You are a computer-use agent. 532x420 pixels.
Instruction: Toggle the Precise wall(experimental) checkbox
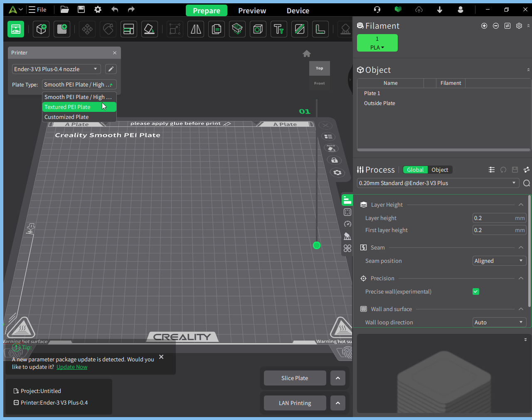(x=476, y=292)
